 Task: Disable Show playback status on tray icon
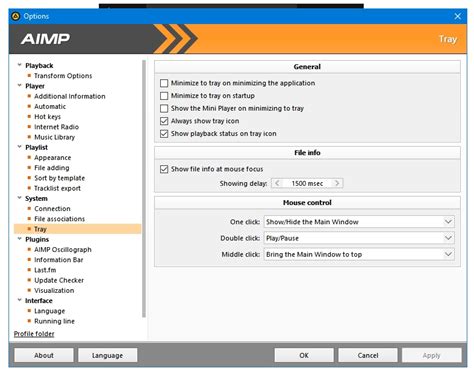(164, 134)
